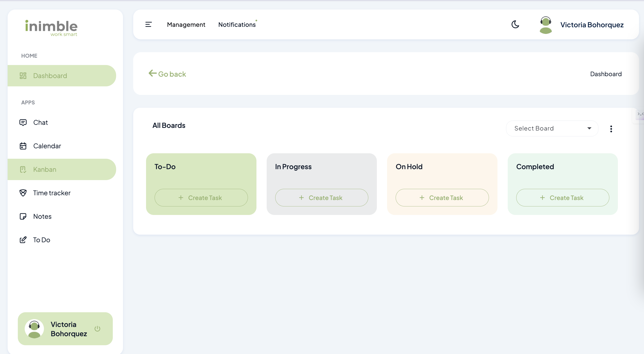Open the Notifications menu

pos(237,24)
